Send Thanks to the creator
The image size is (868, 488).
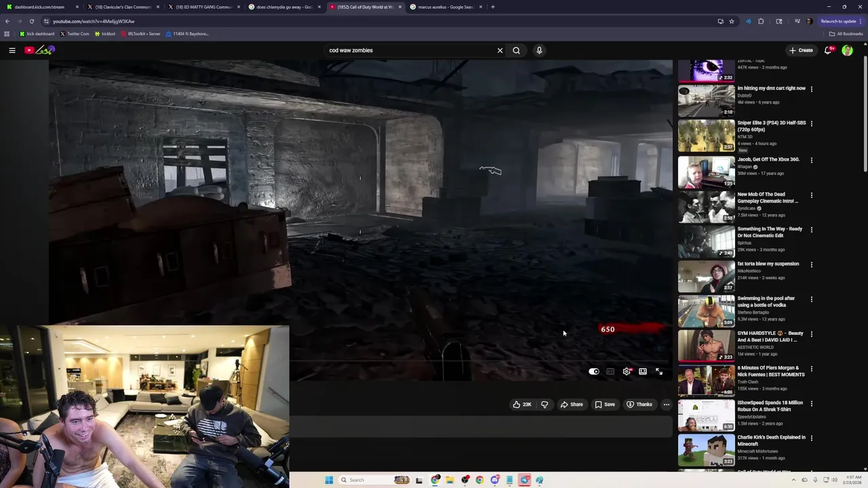click(639, 405)
